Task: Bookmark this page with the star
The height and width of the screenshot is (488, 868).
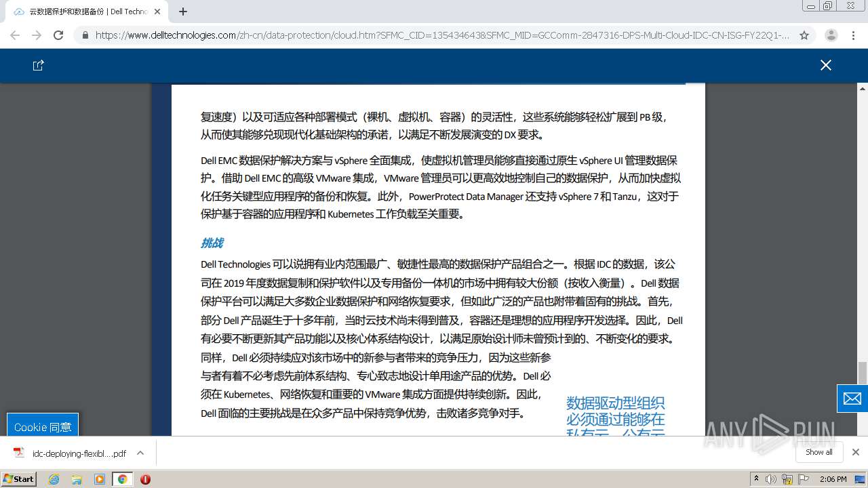Action: [804, 35]
